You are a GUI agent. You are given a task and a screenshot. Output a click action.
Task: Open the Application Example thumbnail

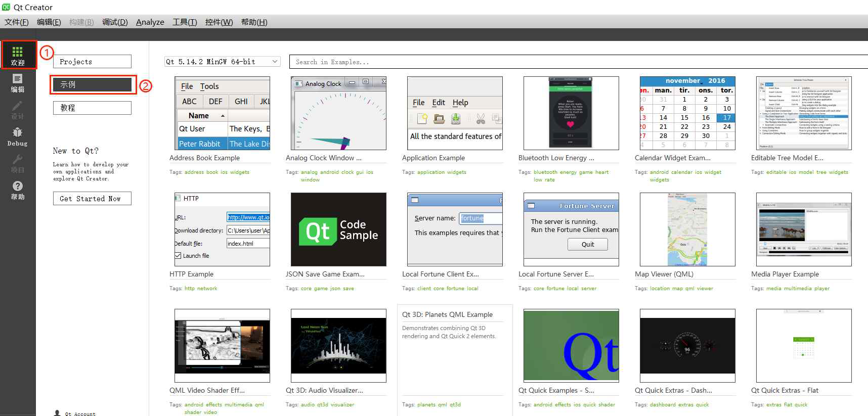(x=455, y=113)
